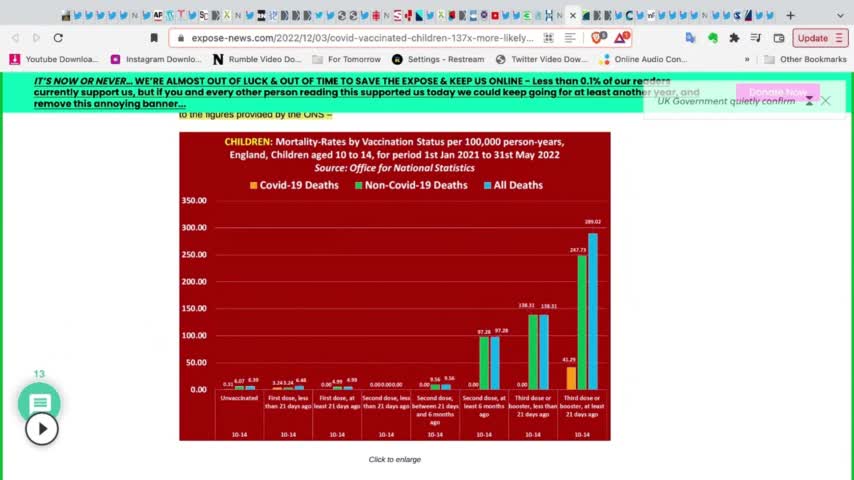
Task: Click the blue All Deaths legend swatch
Action: 487,185
